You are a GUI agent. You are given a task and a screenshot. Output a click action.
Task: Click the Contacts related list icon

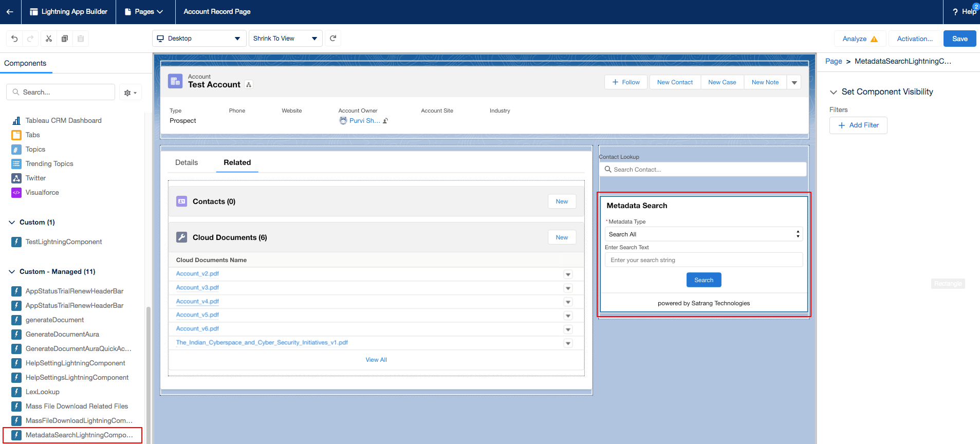181,201
